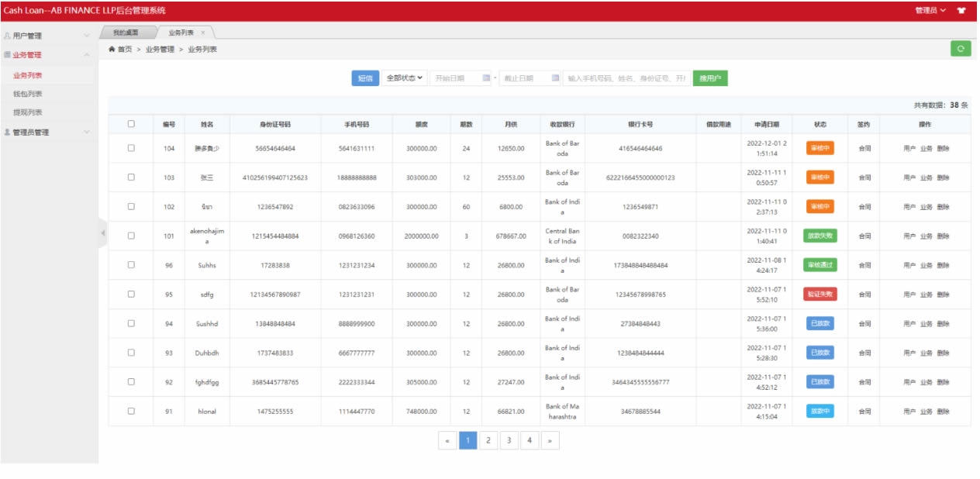
Task: Click the phone/name search input field
Action: tap(626, 78)
